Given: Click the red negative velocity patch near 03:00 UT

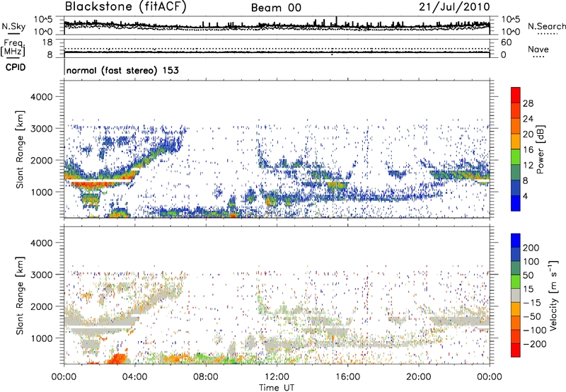Looking at the screenshot, I should point(118,359).
